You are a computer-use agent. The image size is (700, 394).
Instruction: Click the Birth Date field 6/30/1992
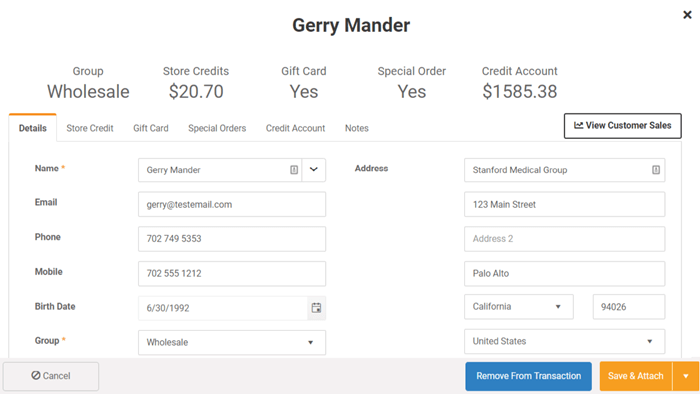point(223,308)
